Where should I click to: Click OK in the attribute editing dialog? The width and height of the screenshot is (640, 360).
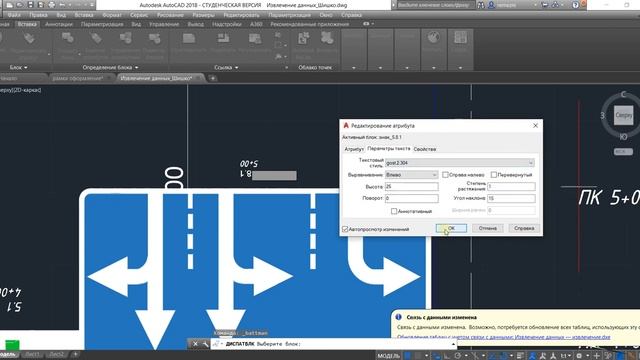click(x=451, y=228)
